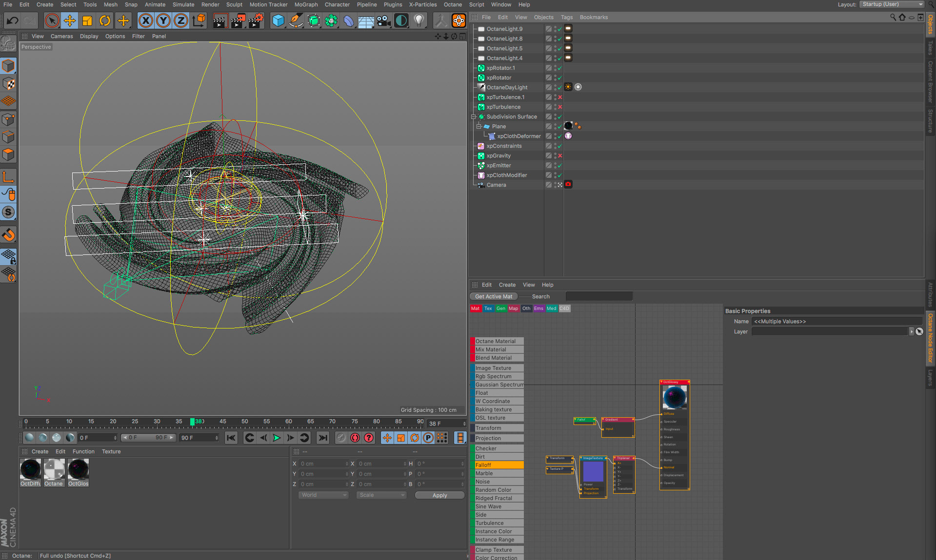Add an Octane Material node
The image size is (936, 560).
click(497, 341)
